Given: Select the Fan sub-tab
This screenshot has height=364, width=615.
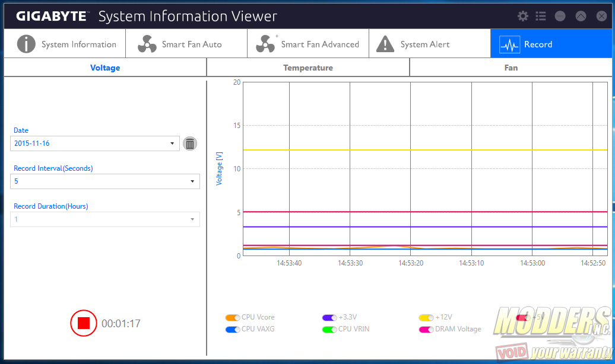Looking at the screenshot, I should 511,68.
